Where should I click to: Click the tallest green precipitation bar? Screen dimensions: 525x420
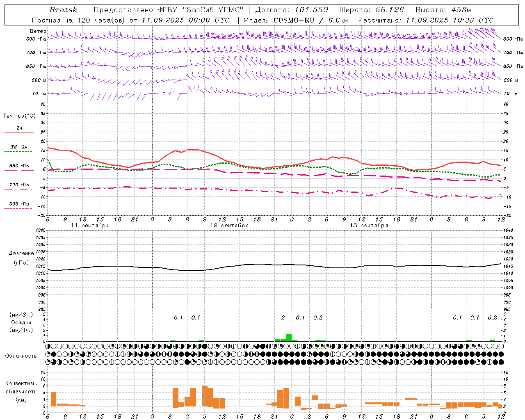(x=289, y=338)
